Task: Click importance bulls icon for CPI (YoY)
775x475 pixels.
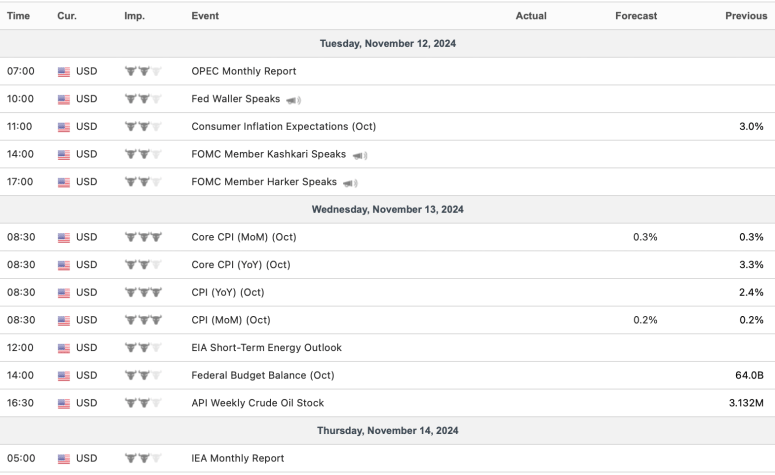Action: click(143, 293)
